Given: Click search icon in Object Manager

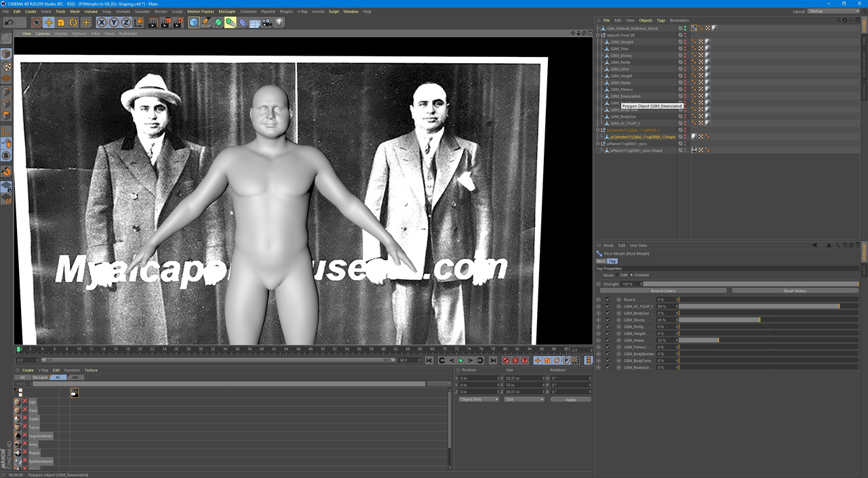Looking at the screenshot, I should (839, 20).
